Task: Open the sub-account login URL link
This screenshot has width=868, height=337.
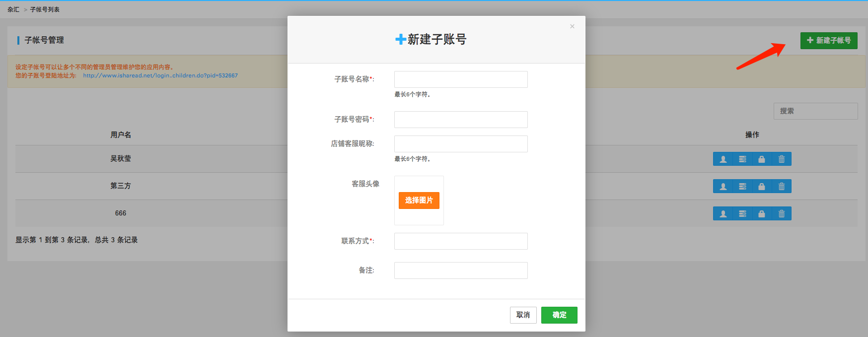Action: tap(160, 75)
